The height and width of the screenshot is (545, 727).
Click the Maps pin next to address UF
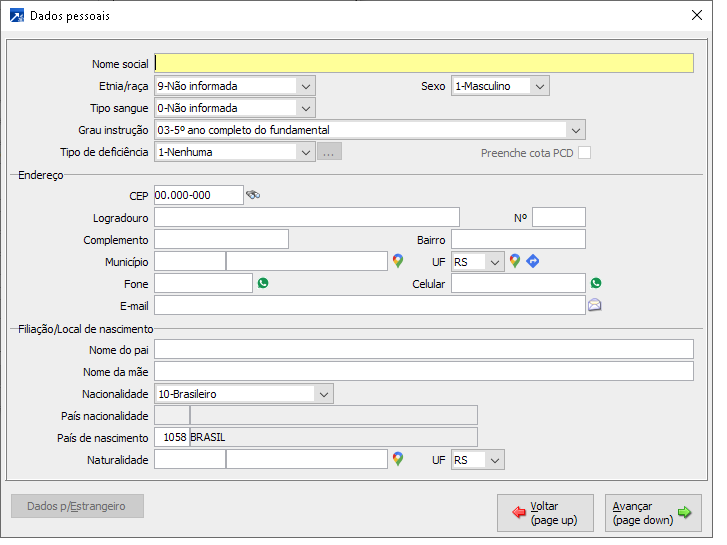(515, 261)
